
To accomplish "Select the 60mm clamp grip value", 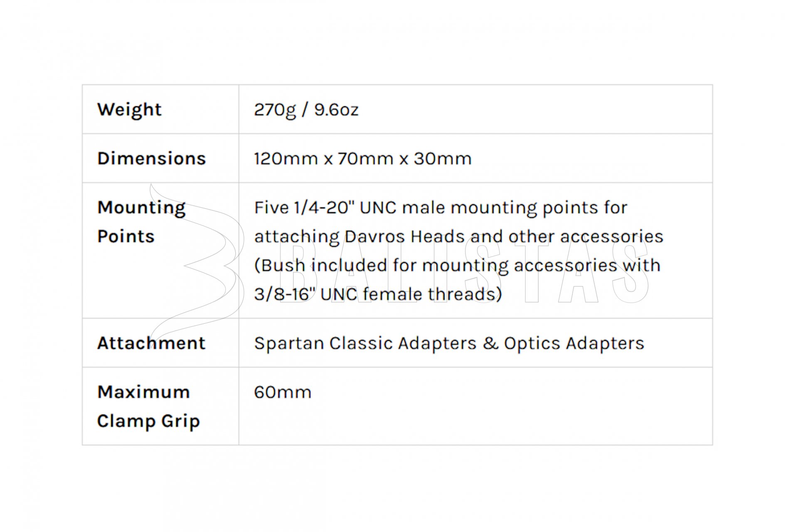I will (283, 392).
